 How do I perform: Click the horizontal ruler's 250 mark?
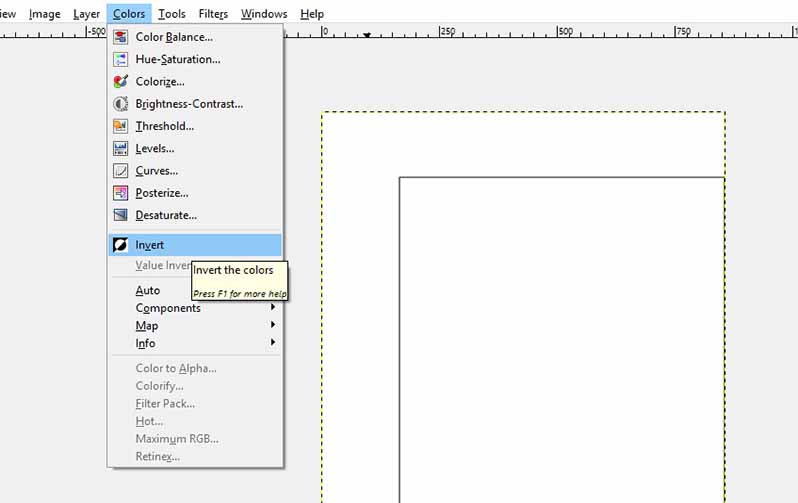click(447, 32)
